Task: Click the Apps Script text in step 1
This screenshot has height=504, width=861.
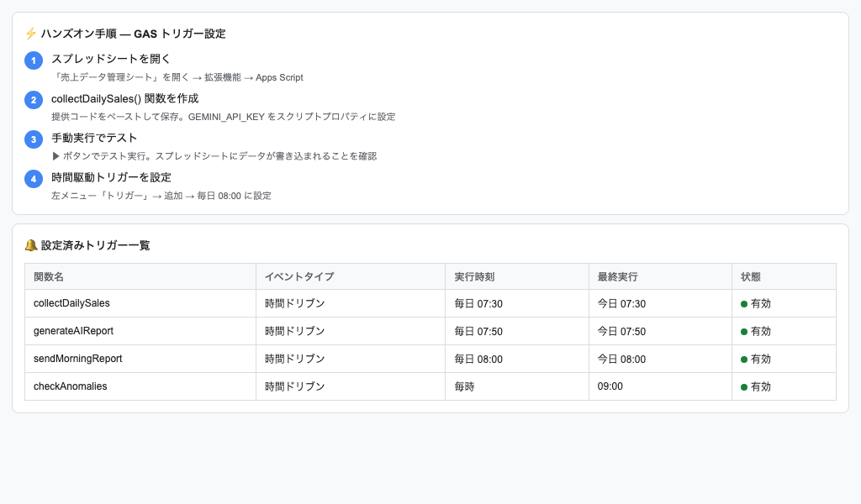Action: 281,76
